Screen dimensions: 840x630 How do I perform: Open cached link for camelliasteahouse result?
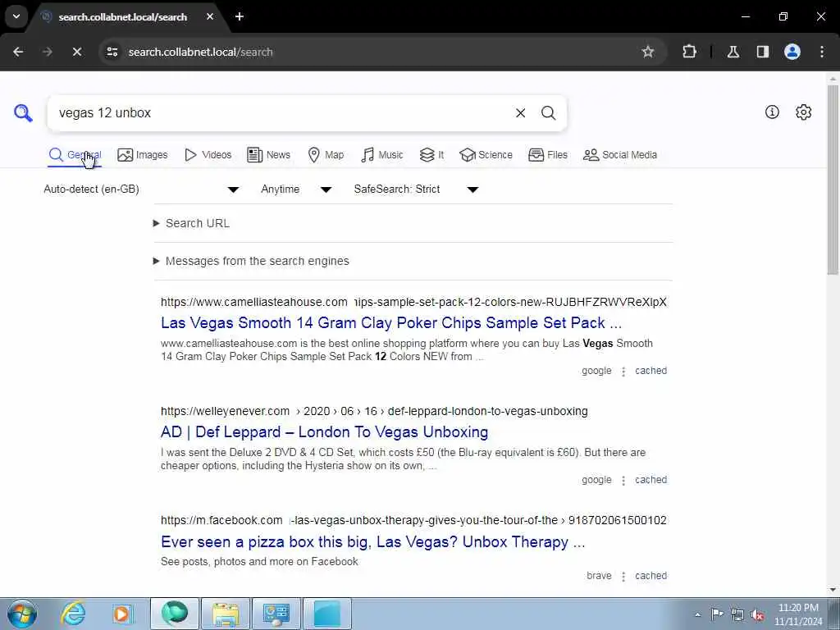click(651, 371)
